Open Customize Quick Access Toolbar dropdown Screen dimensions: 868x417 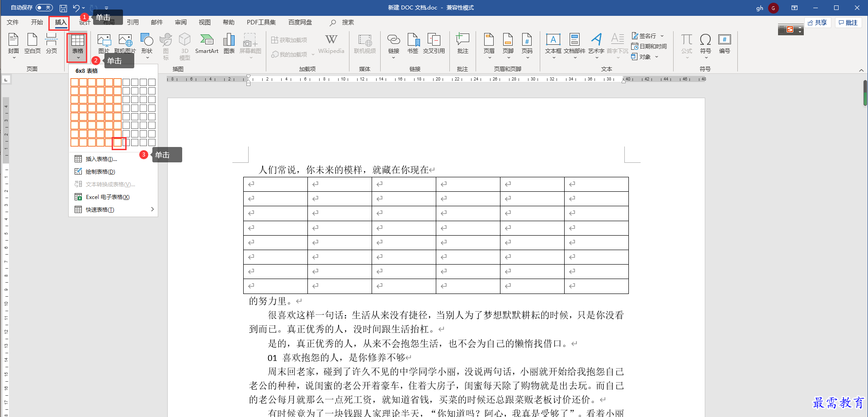(106, 8)
